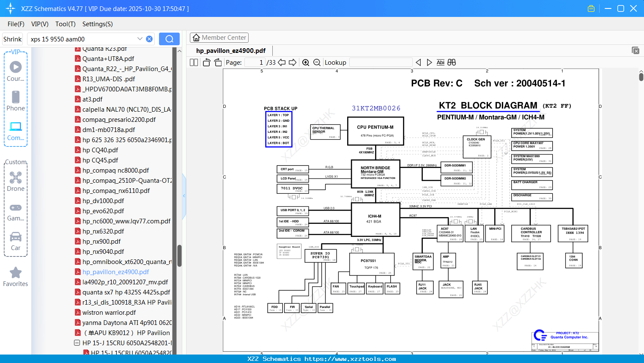Open search history dropdown arrow
Viewport: 644px width, 363px height.
point(140,39)
